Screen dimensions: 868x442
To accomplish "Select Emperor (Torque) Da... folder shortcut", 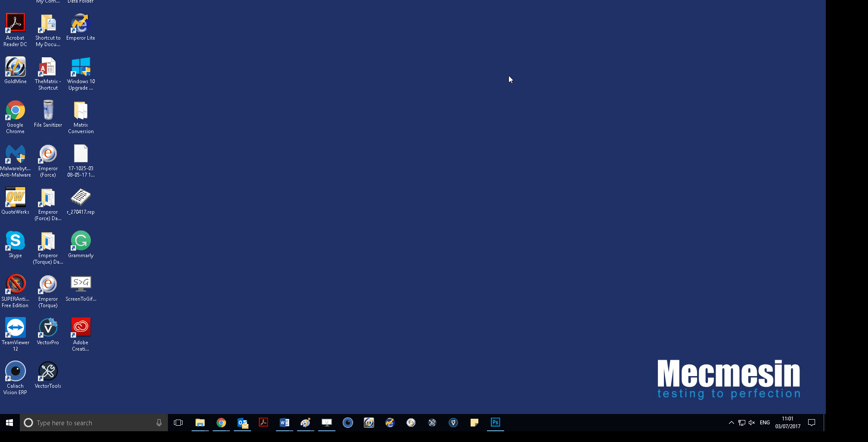I will pos(48,247).
